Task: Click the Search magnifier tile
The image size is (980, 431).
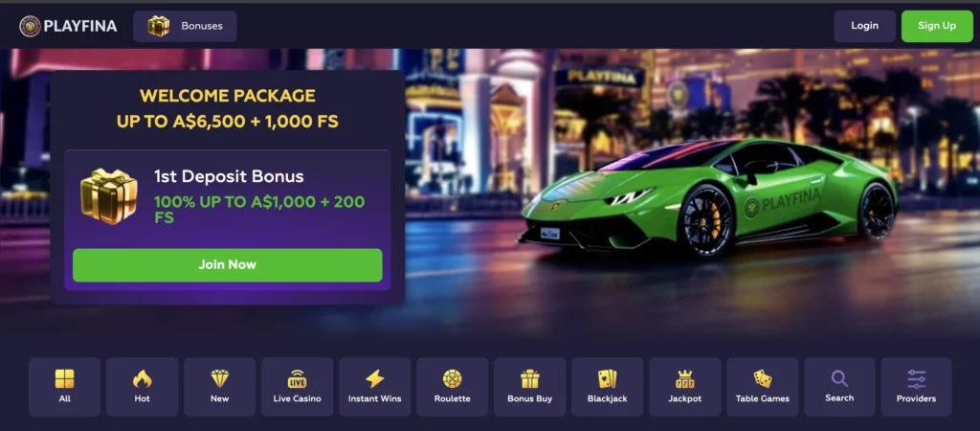Action: click(x=839, y=387)
